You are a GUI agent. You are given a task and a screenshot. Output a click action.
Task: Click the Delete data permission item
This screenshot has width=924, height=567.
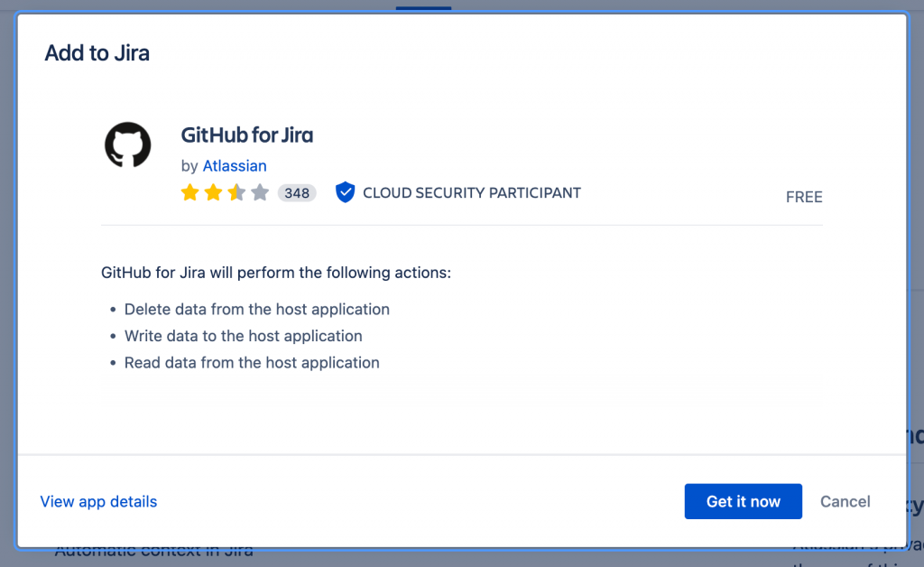click(257, 310)
